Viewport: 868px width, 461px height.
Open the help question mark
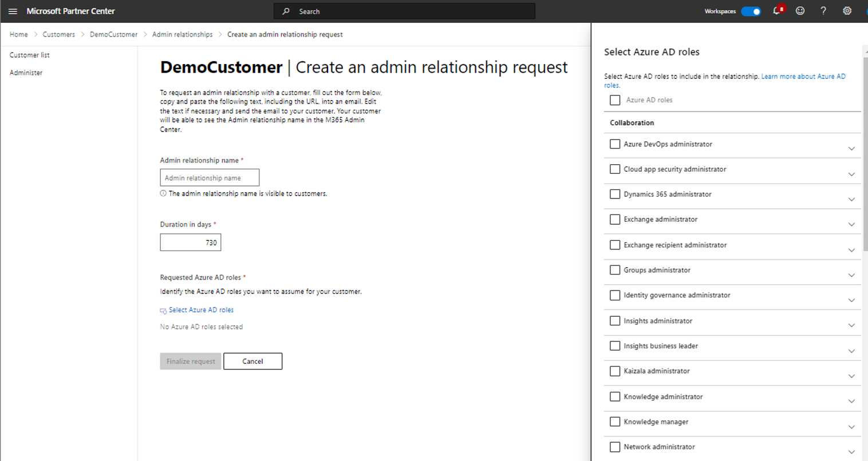823,11
